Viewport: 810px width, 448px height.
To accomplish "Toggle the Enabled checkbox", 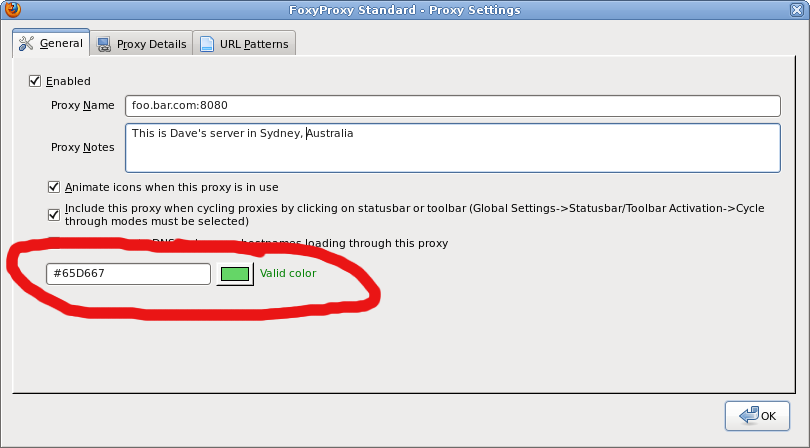I will tap(35, 81).
